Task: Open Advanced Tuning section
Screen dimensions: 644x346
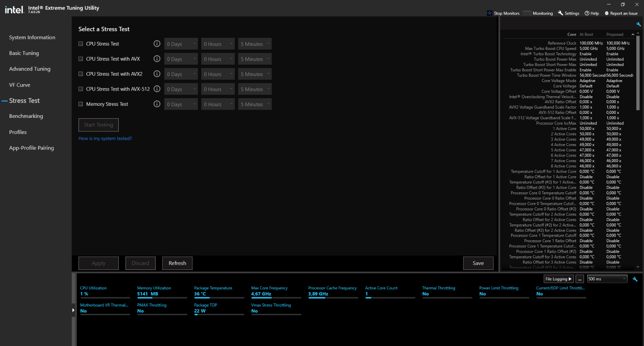Action: [30, 69]
